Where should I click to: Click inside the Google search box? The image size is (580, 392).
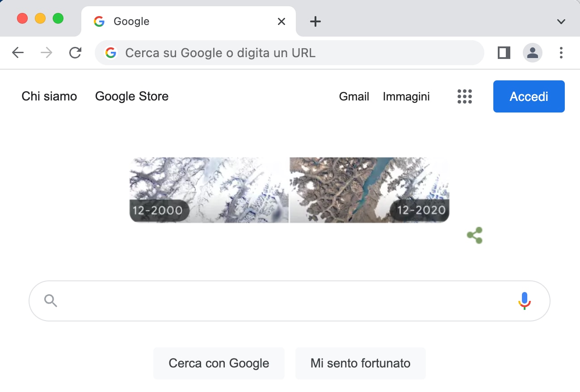pyautogui.click(x=290, y=301)
